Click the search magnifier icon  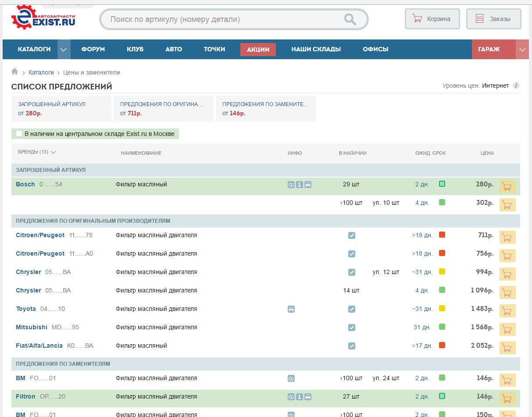[x=350, y=19]
